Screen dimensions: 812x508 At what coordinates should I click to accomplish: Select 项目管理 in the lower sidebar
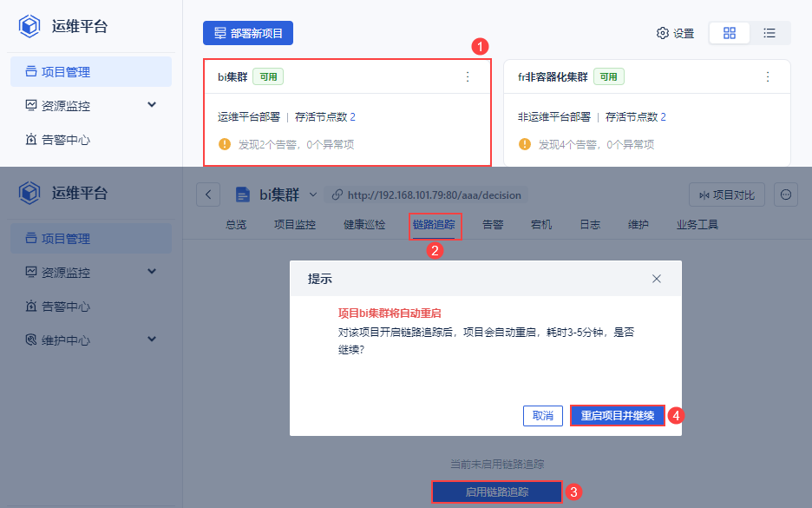91,239
